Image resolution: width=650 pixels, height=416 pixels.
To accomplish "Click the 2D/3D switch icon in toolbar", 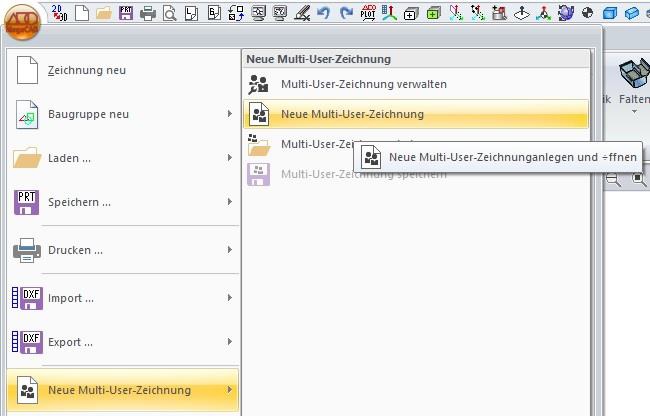I will (58, 13).
